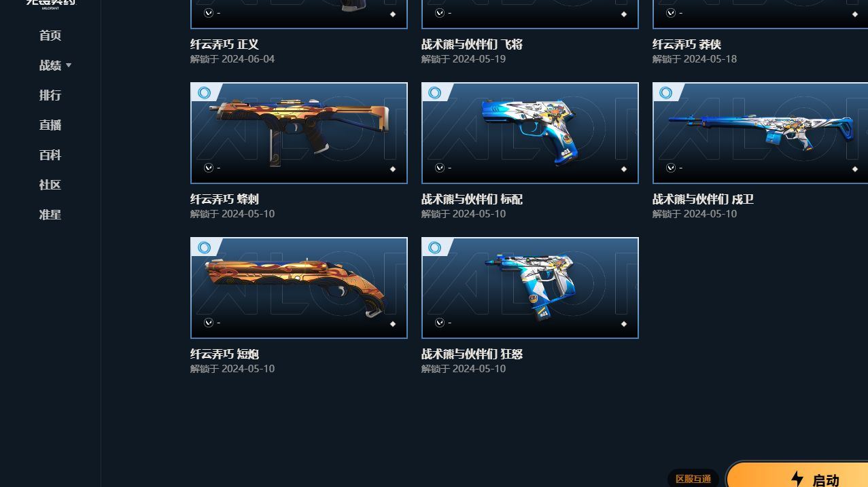Screen dimensions: 868x487
Task: Click the blue ring badge on 纤云弄巧 蜂刺 card
Action: 204,92
